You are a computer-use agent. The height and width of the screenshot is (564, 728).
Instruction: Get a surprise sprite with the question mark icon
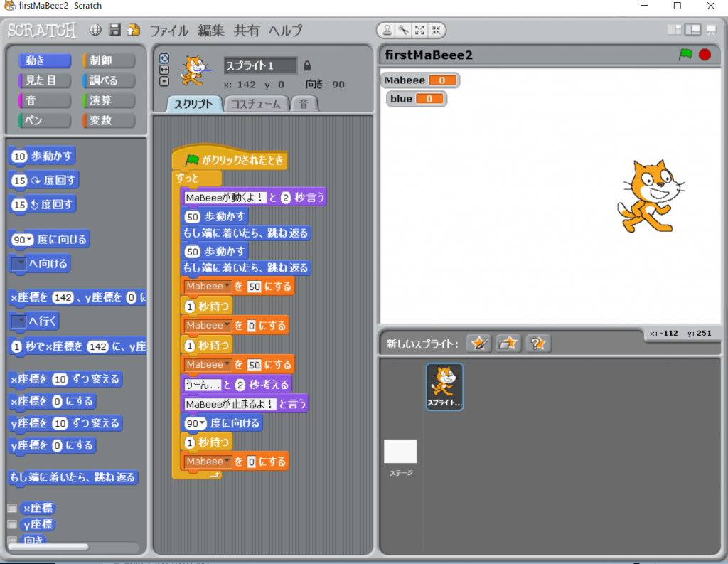point(538,344)
